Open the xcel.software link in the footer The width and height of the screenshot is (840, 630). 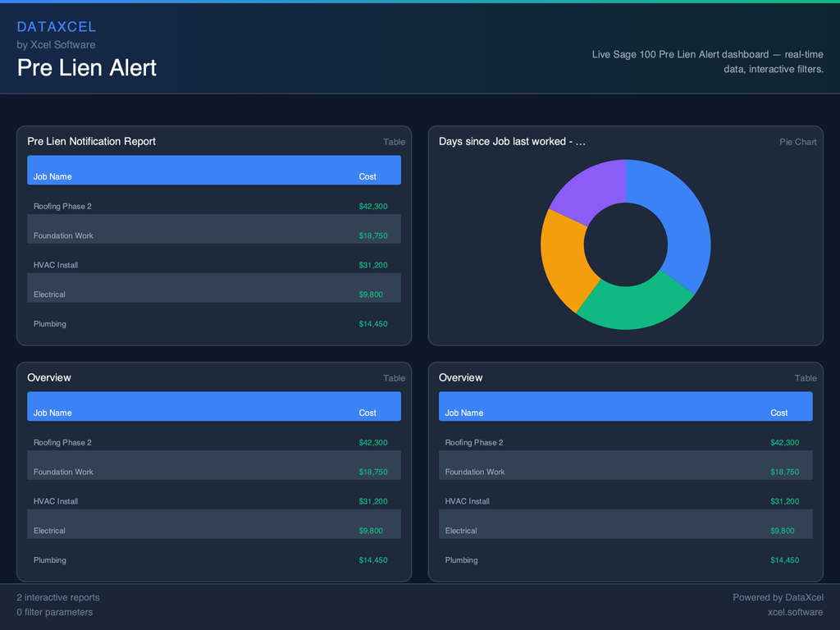[x=795, y=612]
